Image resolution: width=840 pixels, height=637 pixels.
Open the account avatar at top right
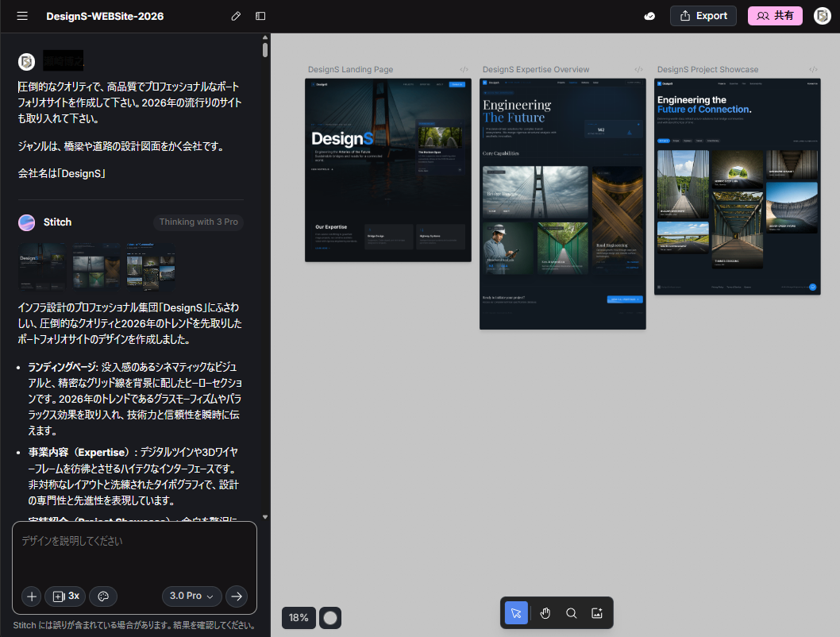click(x=822, y=16)
